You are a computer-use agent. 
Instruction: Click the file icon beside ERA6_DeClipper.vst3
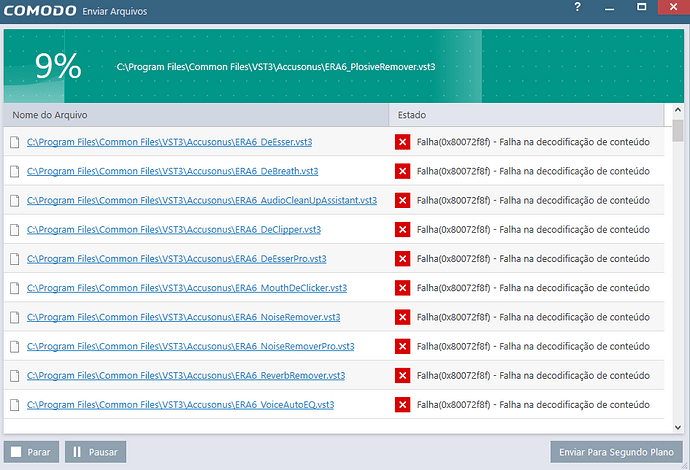coord(15,230)
